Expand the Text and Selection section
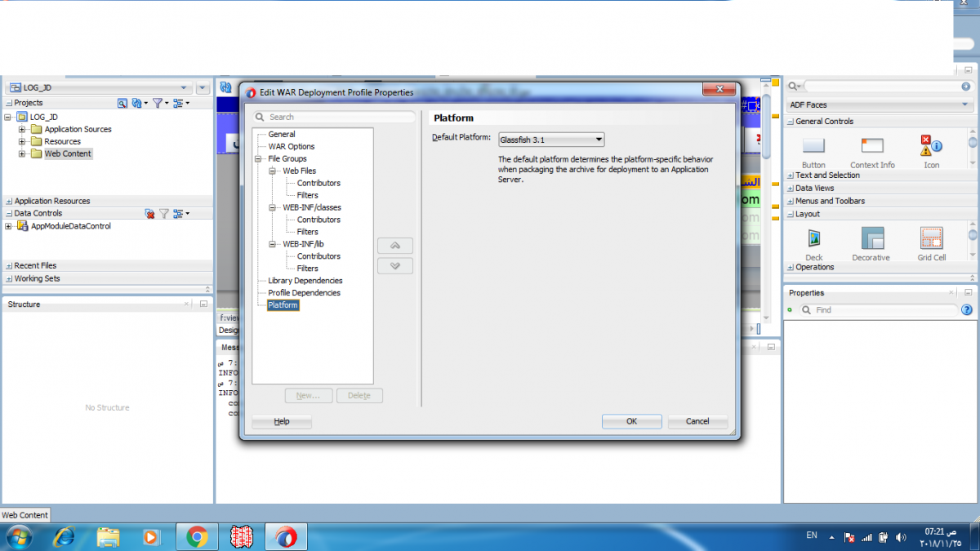 (790, 176)
